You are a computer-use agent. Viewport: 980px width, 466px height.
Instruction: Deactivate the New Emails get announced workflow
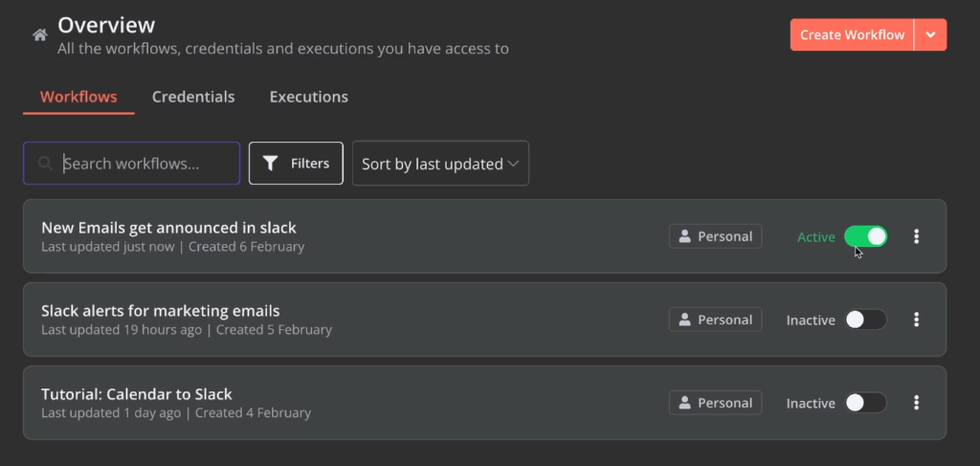865,236
